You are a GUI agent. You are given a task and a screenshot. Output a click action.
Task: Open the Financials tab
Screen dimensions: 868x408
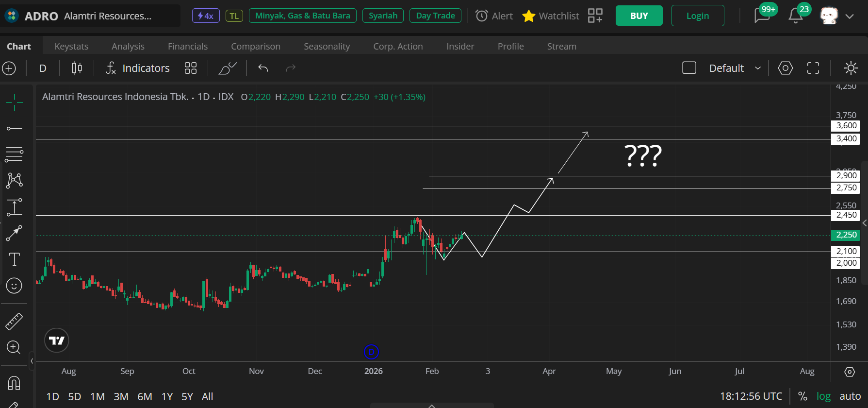188,46
